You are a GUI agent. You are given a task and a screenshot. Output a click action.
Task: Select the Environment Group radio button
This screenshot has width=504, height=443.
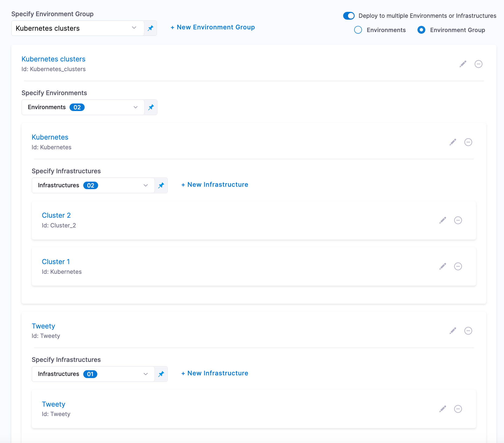pyautogui.click(x=421, y=30)
